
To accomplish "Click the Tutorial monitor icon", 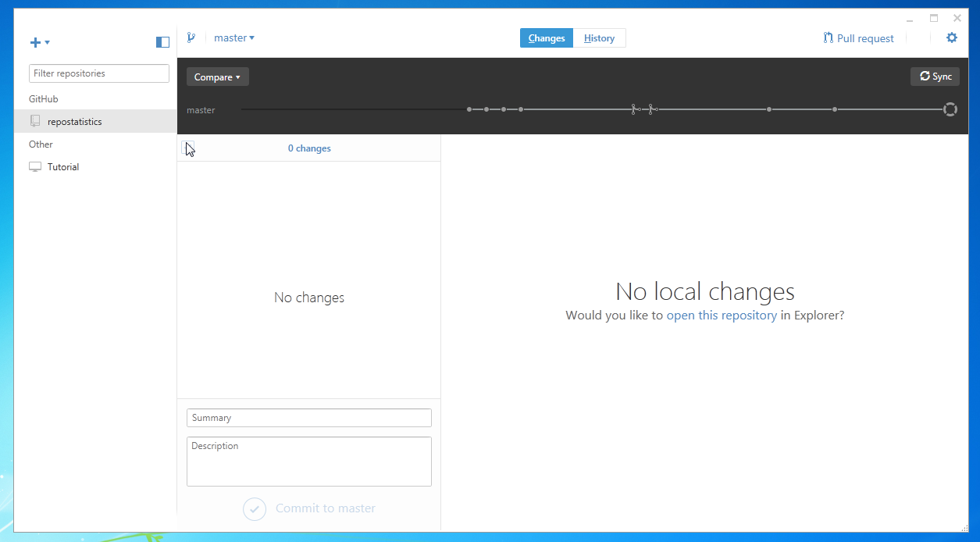I will tap(35, 166).
